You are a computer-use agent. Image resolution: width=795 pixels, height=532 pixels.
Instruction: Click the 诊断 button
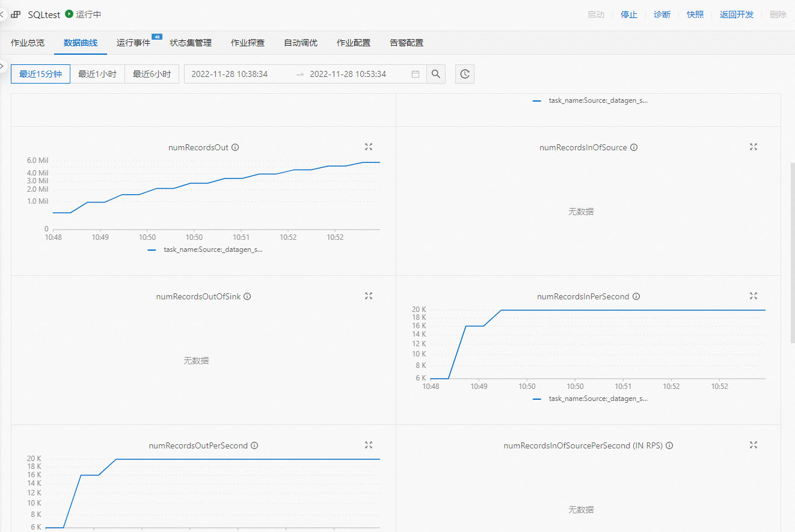(662, 14)
